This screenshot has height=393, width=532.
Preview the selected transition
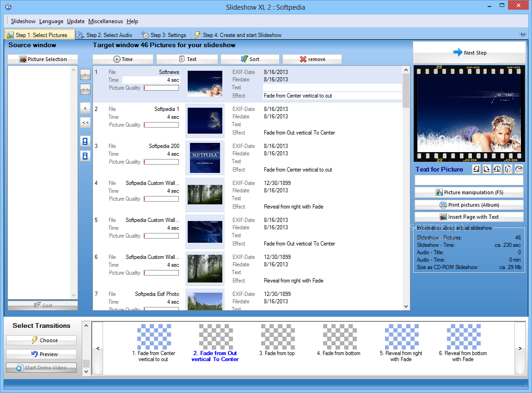click(42, 354)
